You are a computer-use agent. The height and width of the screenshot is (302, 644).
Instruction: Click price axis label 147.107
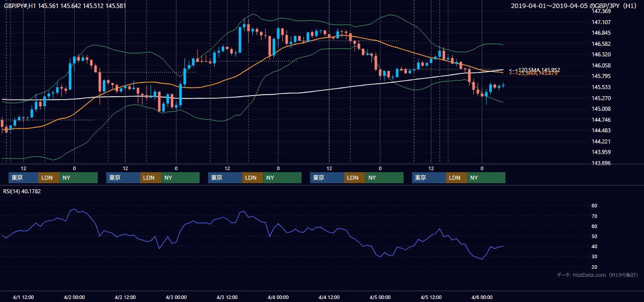[x=601, y=22]
